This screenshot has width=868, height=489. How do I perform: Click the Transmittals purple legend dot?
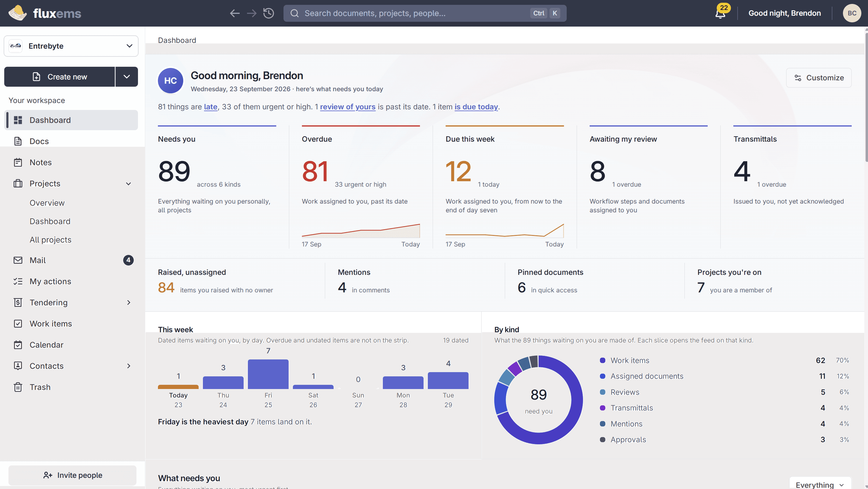[x=603, y=408]
